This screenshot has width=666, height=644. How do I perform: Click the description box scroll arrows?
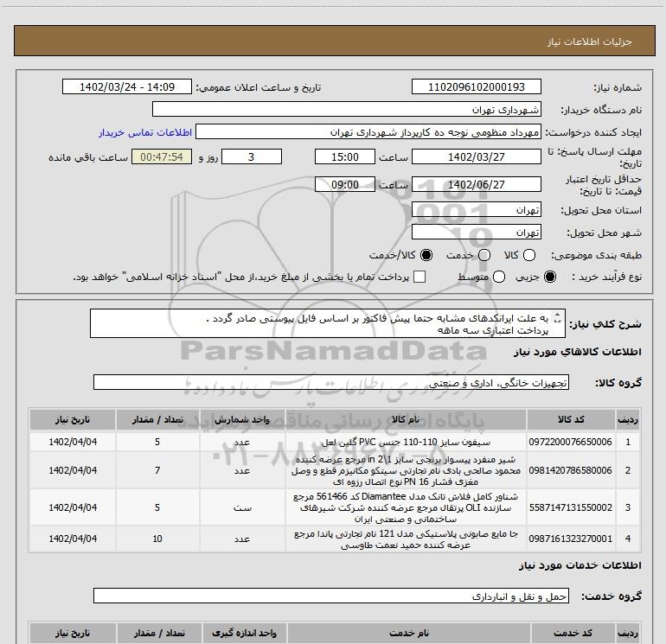point(558,317)
